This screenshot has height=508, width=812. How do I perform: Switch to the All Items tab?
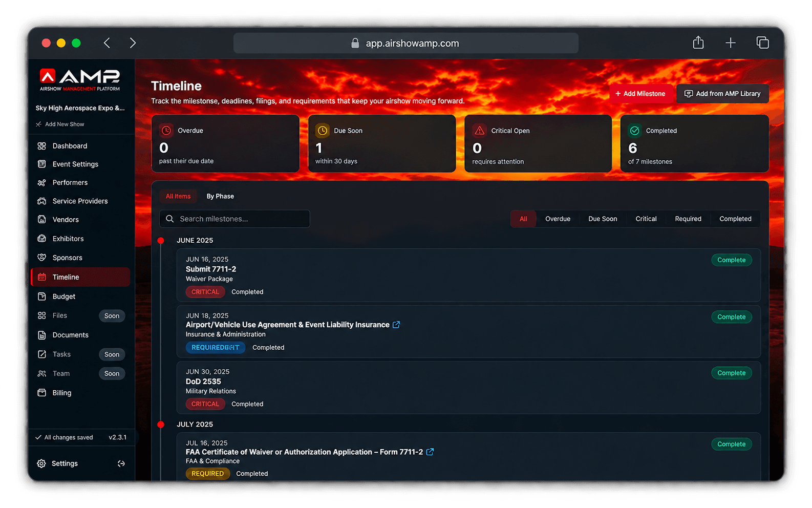pos(178,196)
